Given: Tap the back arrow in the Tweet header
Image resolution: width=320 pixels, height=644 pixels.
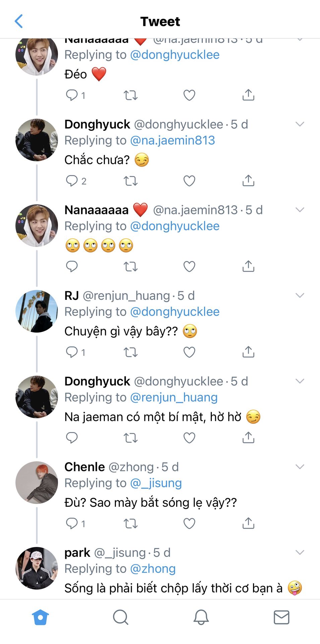Looking at the screenshot, I should pyautogui.click(x=19, y=21).
